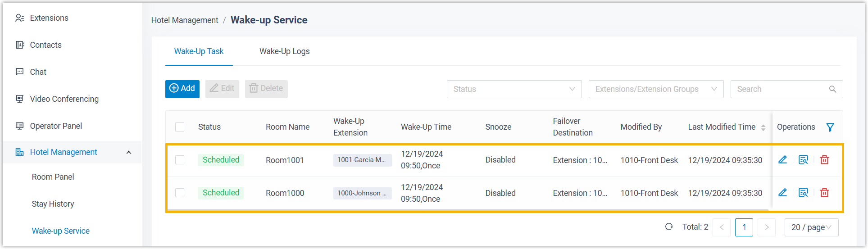Open the Extensions/Extension Groups dropdown

(655, 89)
